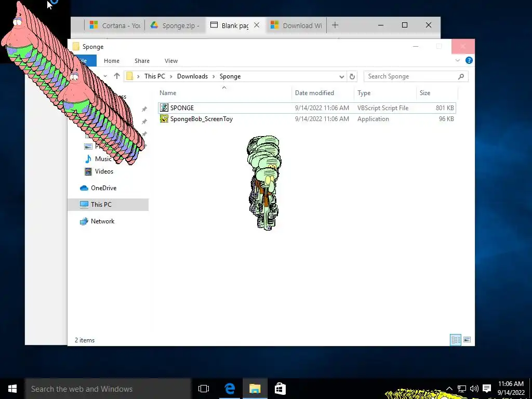Click the SpongeBob_ScreenToy yellow application icon
The image size is (532, 399).
[x=164, y=119]
